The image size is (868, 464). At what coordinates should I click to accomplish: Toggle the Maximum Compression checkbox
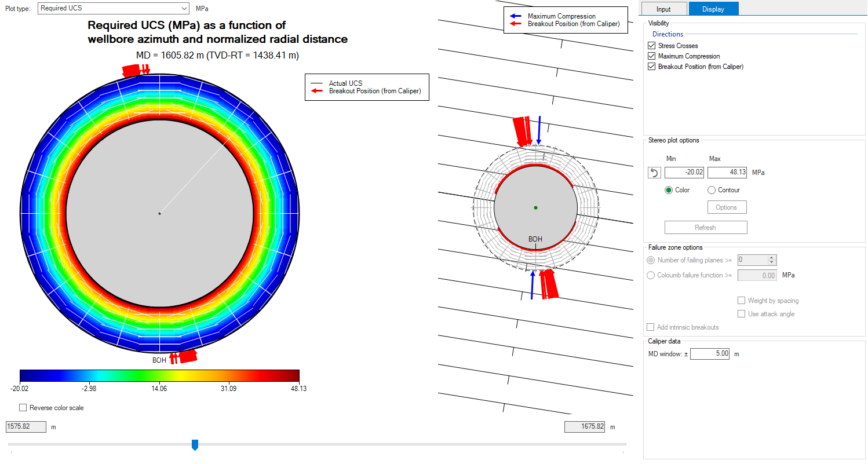tap(652, 56)
